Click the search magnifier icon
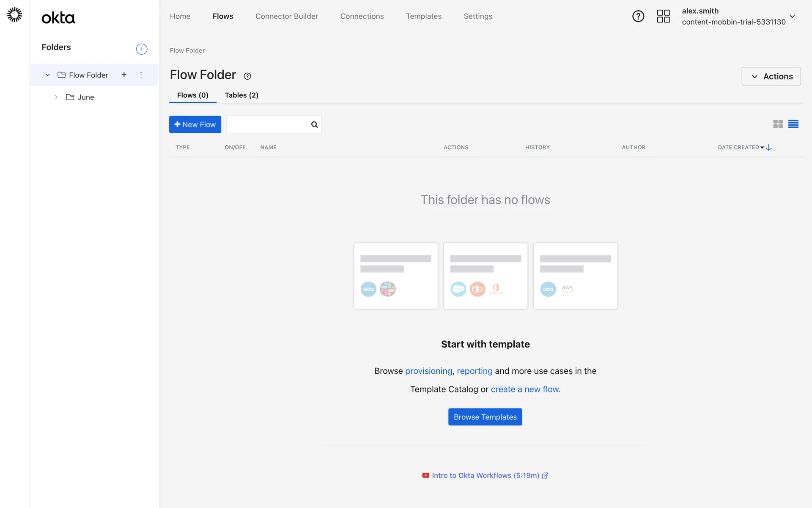This screenshot has width=812, height=508. click(x=314, y=124)
